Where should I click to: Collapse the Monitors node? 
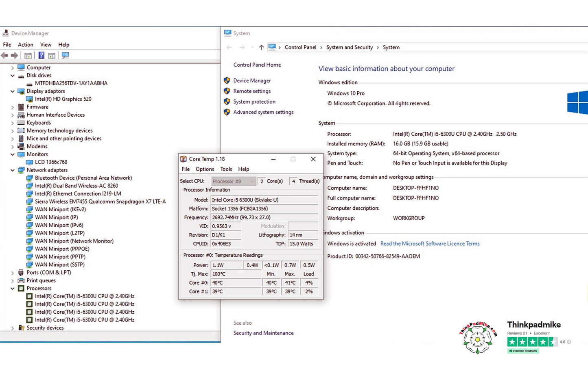(12, 154)
